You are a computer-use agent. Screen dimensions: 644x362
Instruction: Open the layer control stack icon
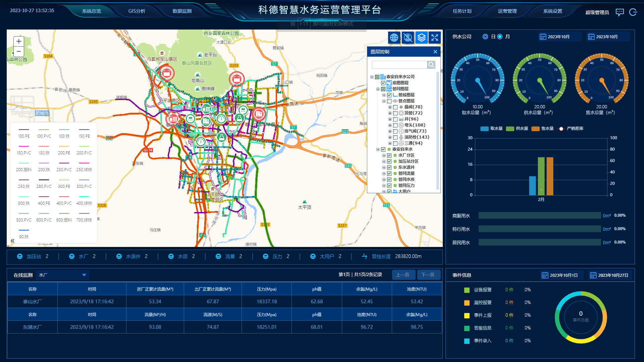click(x=421, y=38)
